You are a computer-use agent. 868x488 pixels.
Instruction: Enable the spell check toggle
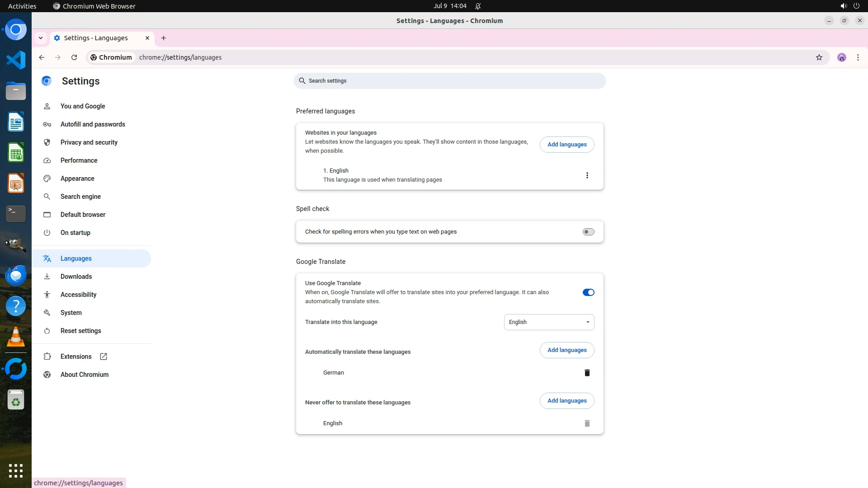tap(588, 232)
